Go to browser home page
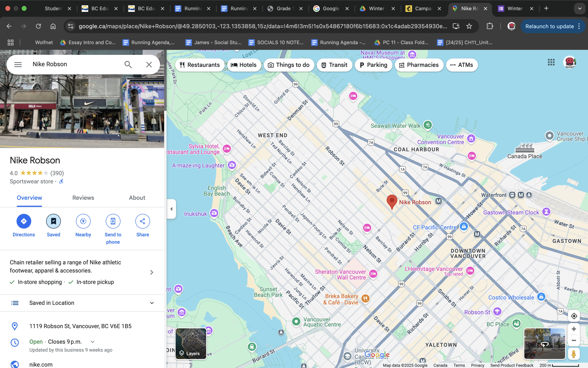Image resolution: width=588 pixels, height=368 pixels. (x=53, y=26)
